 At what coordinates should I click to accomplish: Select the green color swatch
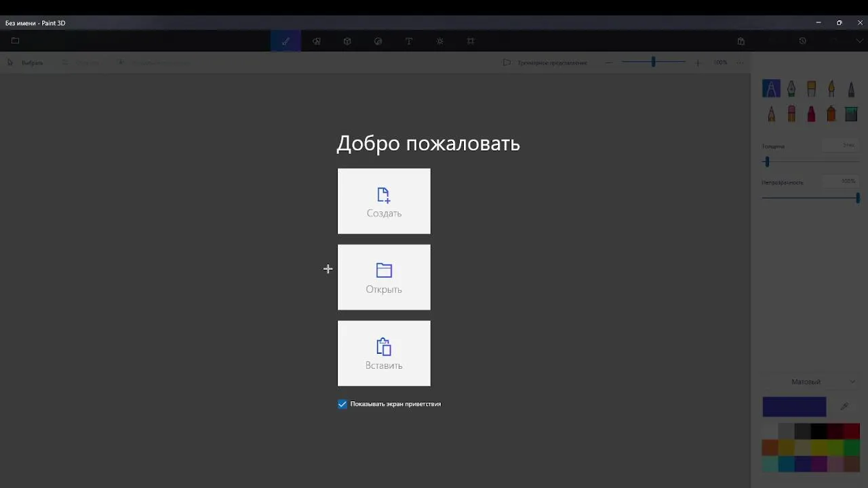click(x=852, y=447)
